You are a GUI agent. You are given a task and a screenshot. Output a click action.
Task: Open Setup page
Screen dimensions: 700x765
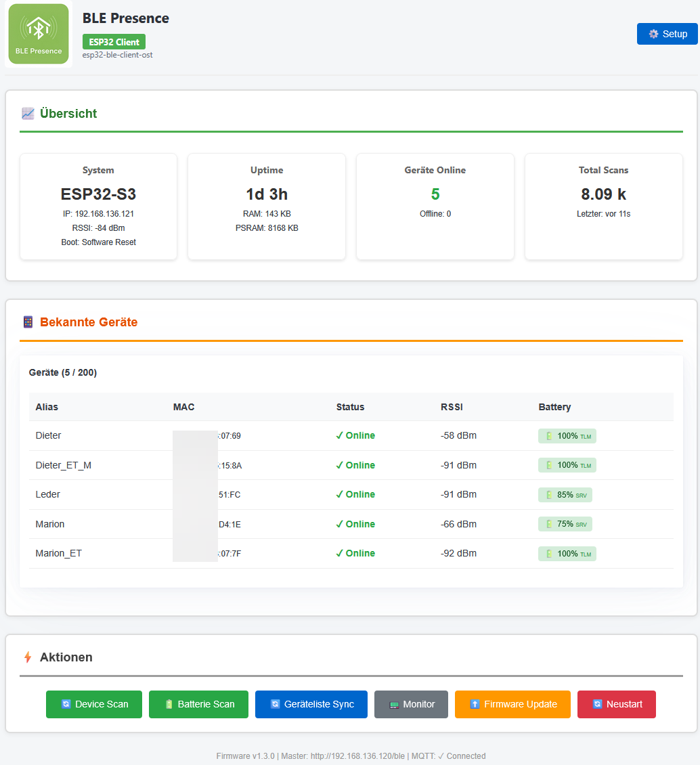[668, 34]
